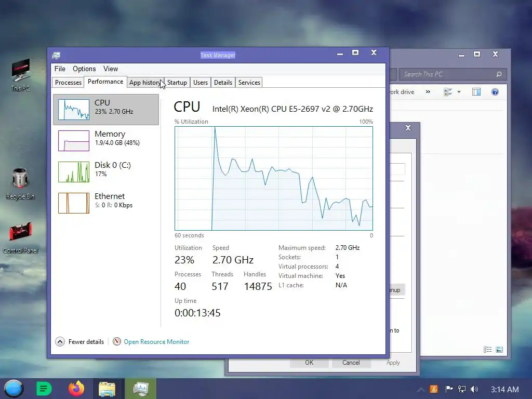Open the network tray icon
The width and height of the screenshot is (532, 399).
pos(462,389)
